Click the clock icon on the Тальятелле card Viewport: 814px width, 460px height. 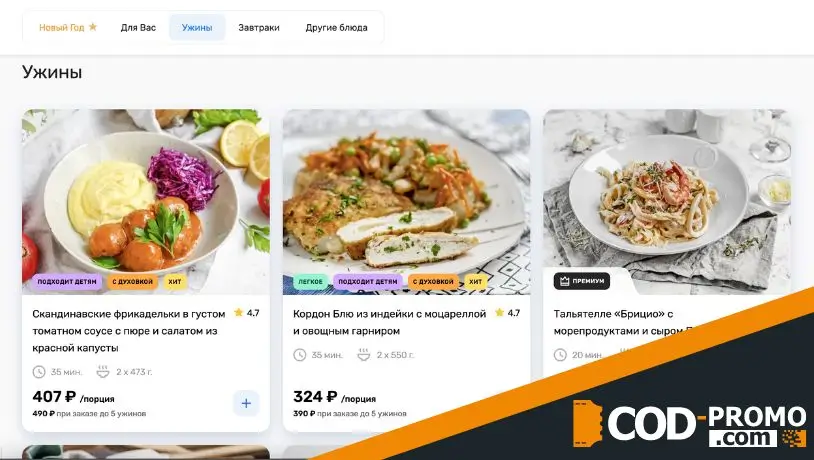(x=560, y=355)
